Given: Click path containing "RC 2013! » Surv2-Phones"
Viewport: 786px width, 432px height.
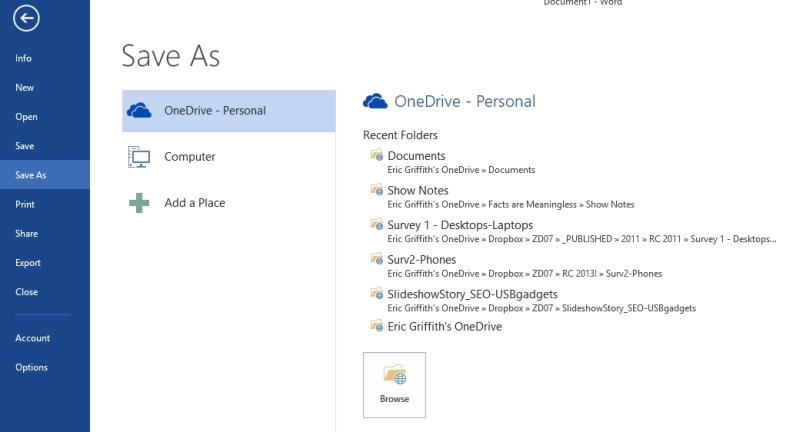Looking at the screenshot, I should (x=525, y=274).
